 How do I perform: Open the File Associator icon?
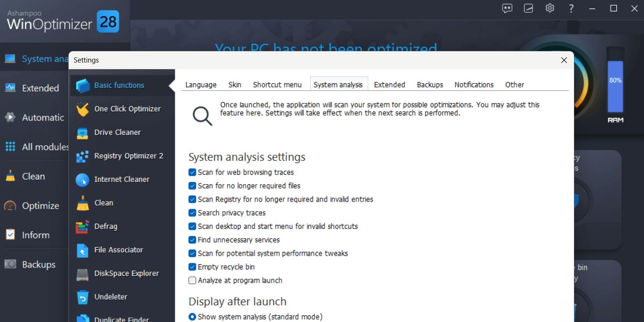[83, 250]
